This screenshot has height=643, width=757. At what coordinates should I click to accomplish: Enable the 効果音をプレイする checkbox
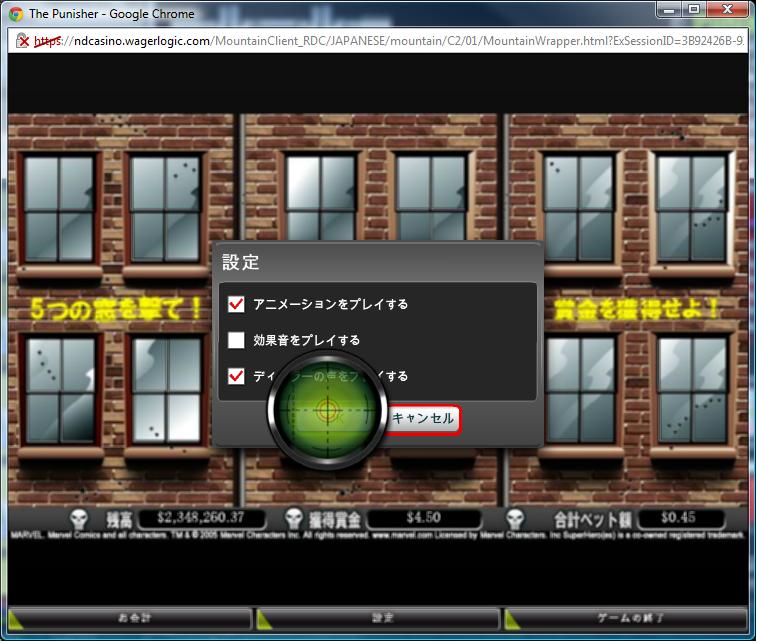pos(236,340)
